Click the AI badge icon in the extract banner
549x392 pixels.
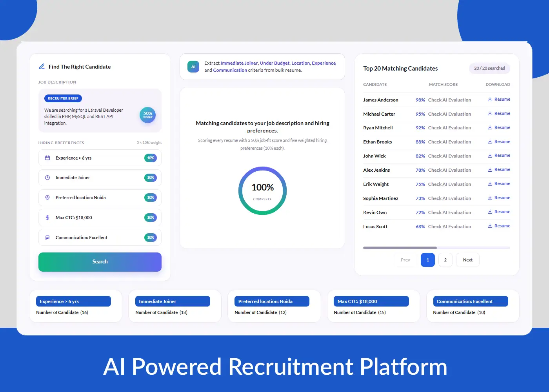(193, 67)
